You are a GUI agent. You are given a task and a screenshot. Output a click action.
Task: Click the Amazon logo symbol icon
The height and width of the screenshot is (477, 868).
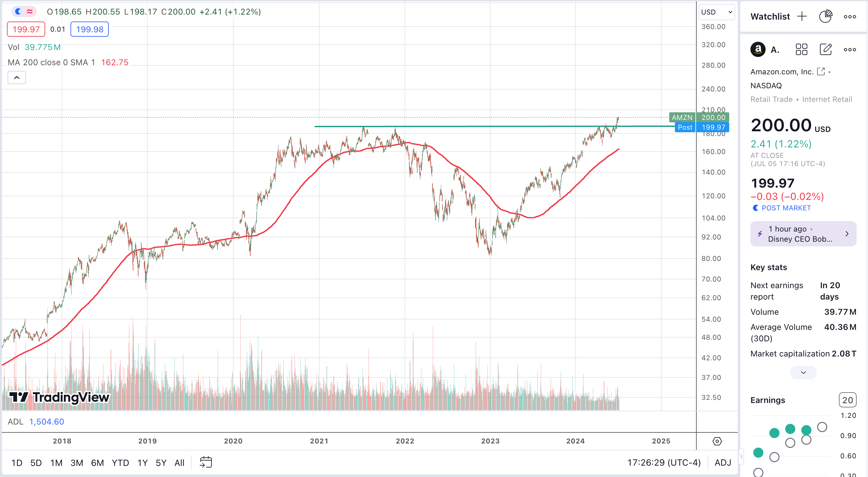click(x=758, y=50)
